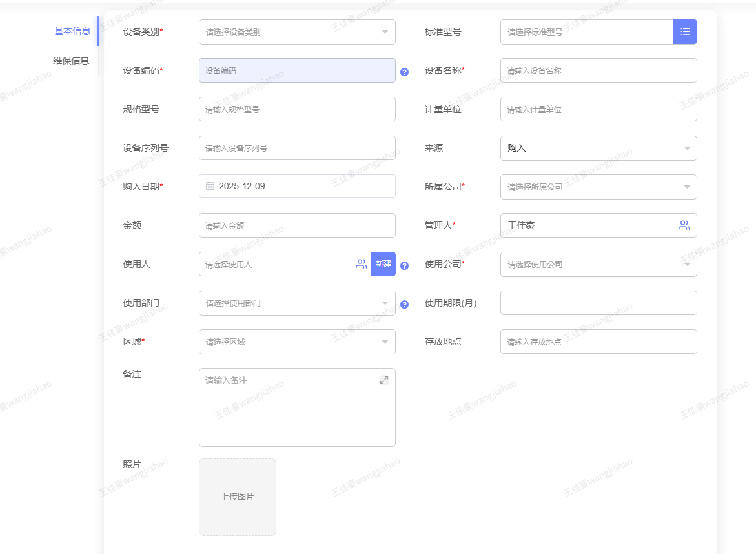756x554 pixels.
Task: Click the help icon next to 使用部门
Action: pyautogui.click(x=404, y=304)
